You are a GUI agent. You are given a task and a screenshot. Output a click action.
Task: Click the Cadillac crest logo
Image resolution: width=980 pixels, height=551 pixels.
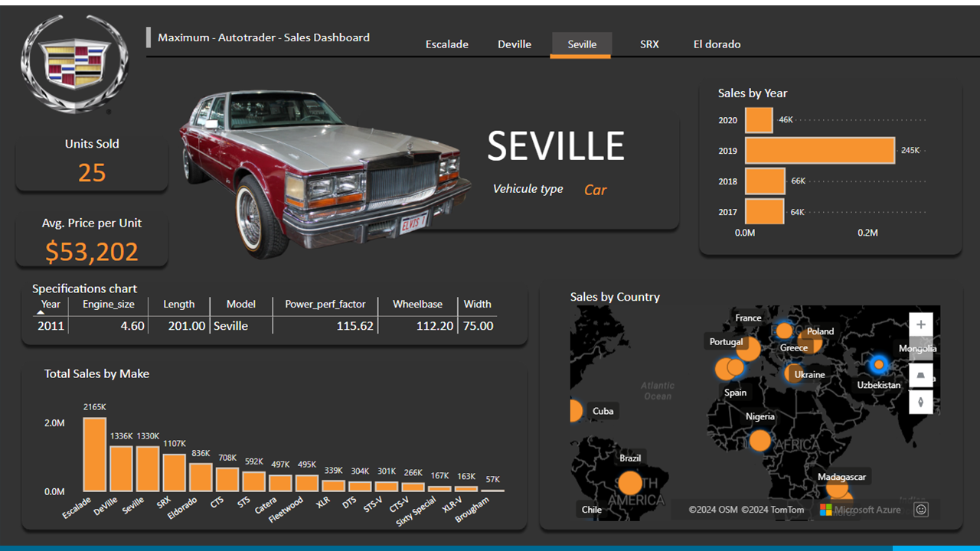(75, 64)
